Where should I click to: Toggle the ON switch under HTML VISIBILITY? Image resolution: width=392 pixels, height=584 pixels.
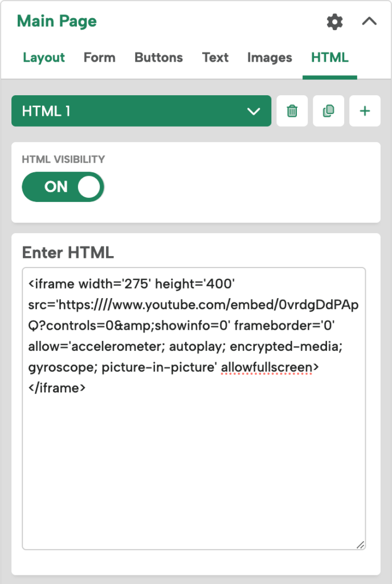pos(63,186)
